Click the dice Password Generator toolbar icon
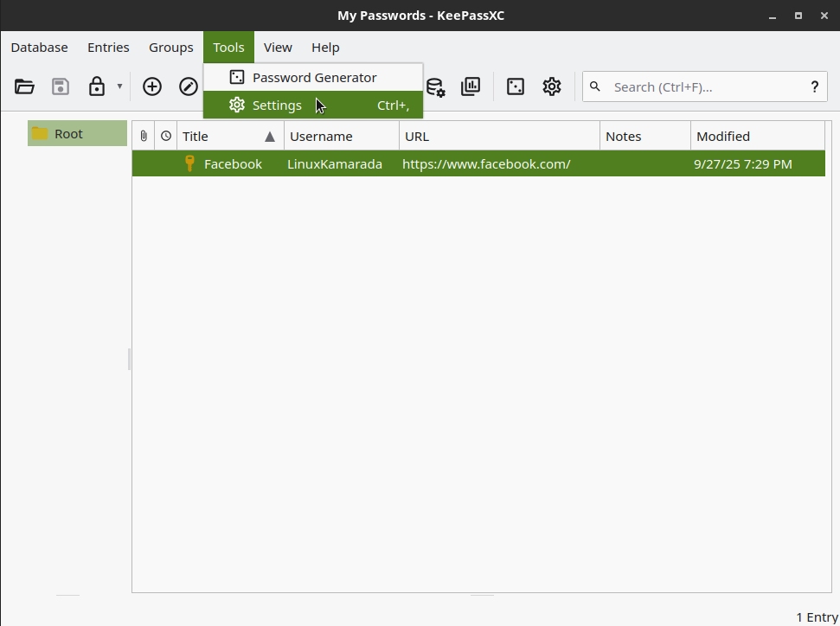The height and width of the screenshot is (626, 840). pos(516,86)
